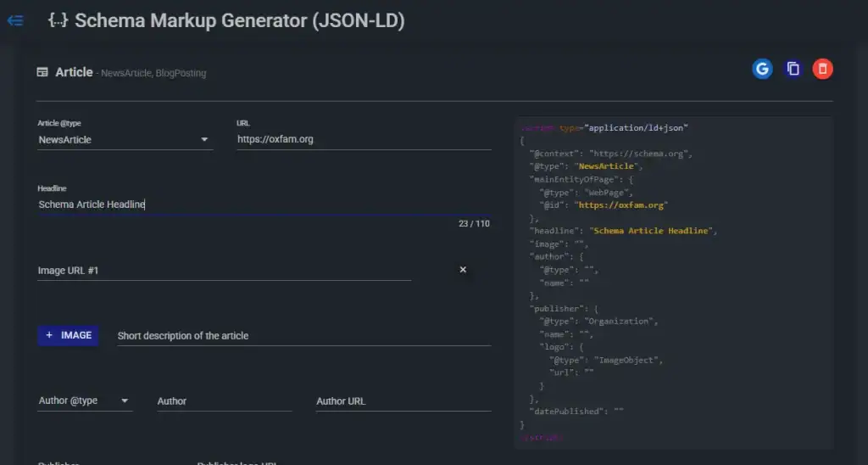Open the Author @type dropdown
The width and height of the screenshot is (868, 465).
(85, 401)
